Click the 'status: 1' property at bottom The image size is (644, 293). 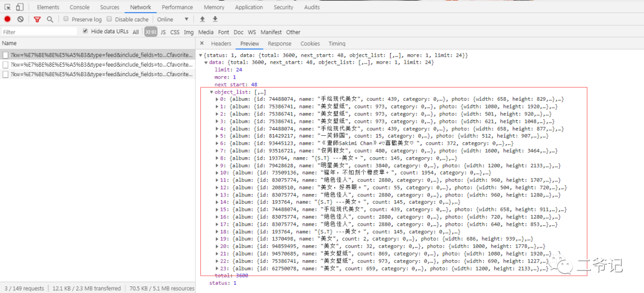tap(222, 283)
